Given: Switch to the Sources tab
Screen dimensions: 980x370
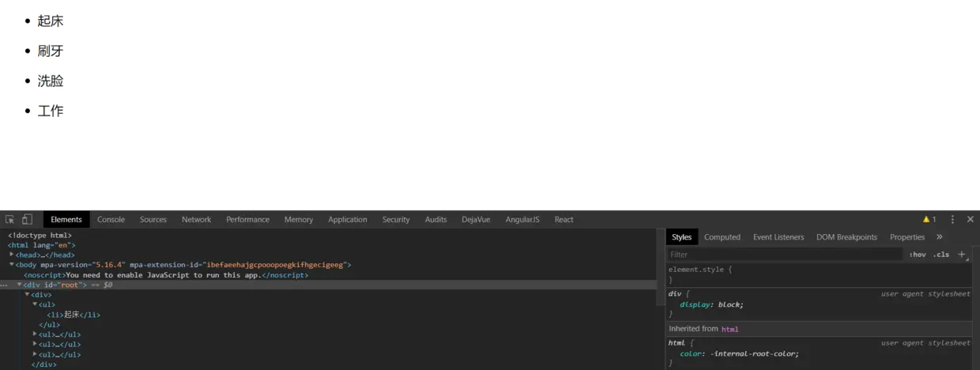Looking at the screenshot, I should [153, 220].
